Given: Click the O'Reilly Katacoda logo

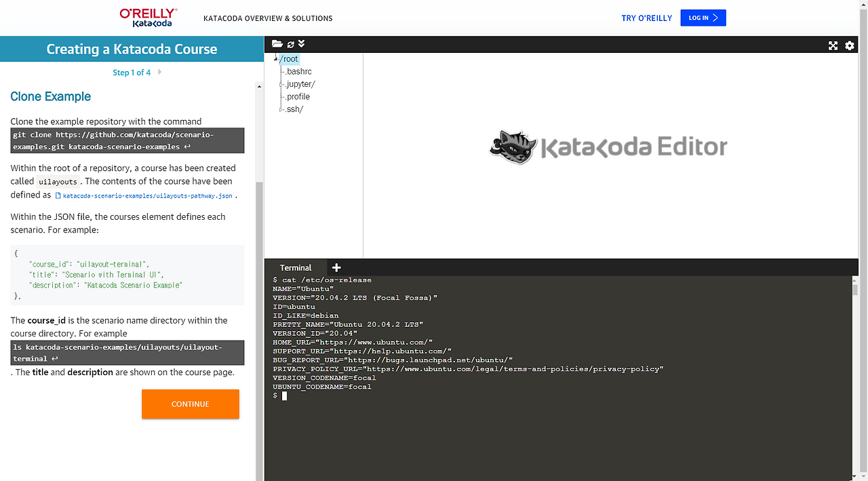Looking at the screenshot, I should [x=148, y=18].
